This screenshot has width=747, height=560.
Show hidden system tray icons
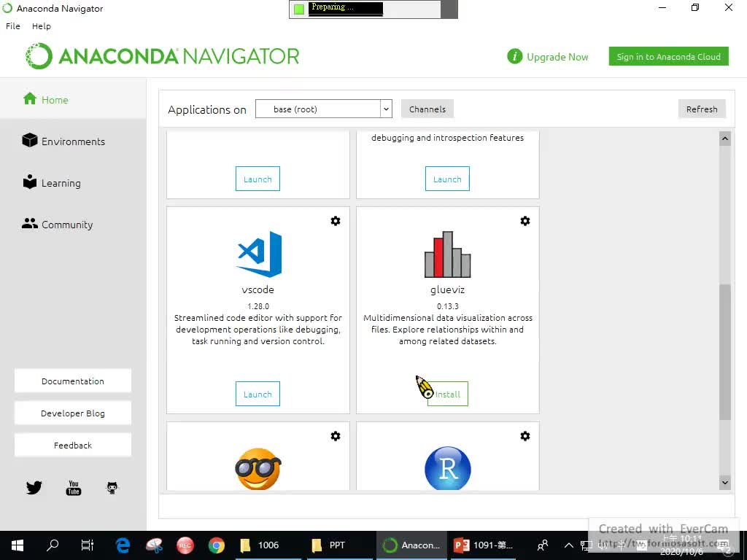tap(569, 545)
